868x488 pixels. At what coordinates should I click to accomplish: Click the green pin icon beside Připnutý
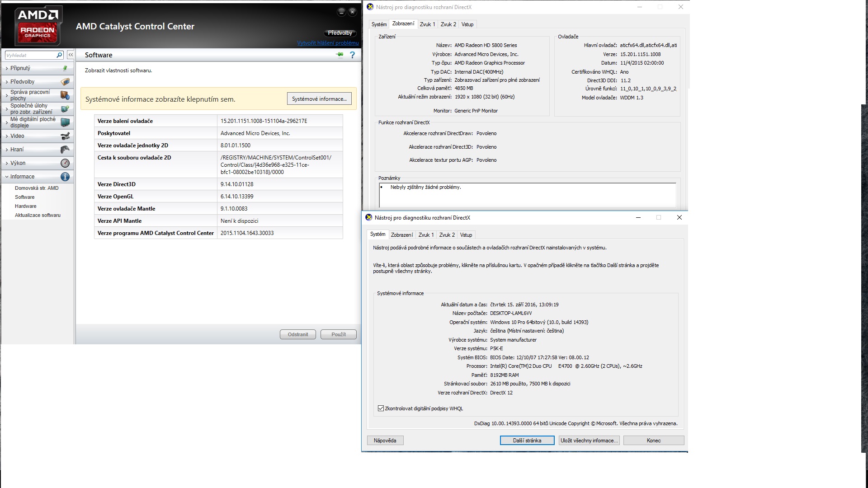click(x=65, y=68)
